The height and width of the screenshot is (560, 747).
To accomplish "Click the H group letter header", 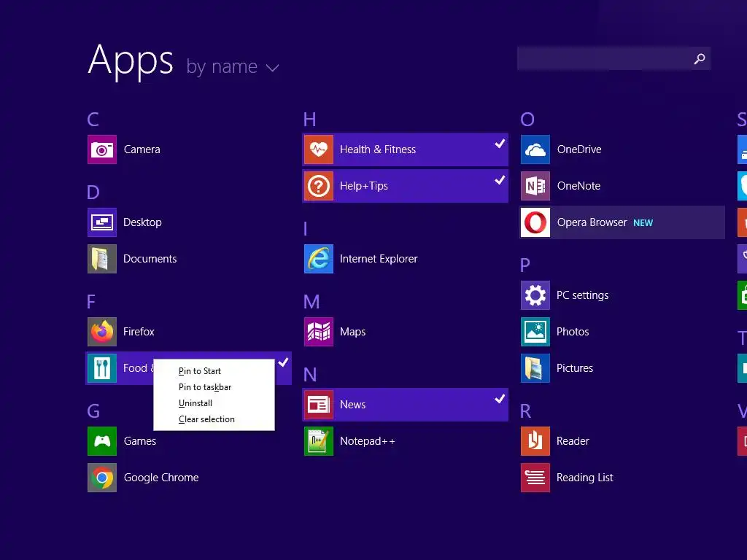I will (x=309, y=119).
